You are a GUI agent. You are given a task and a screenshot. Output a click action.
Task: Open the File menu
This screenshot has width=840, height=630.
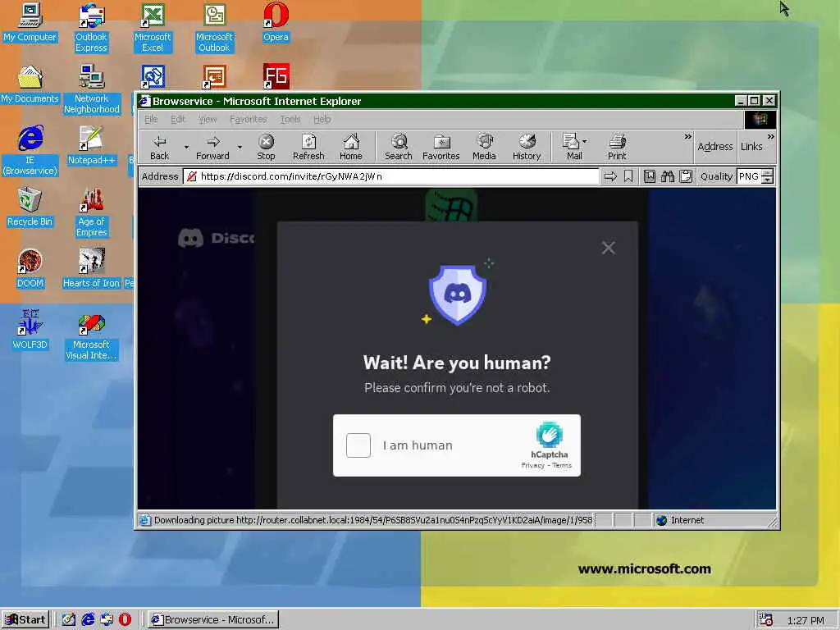(151, 119)
